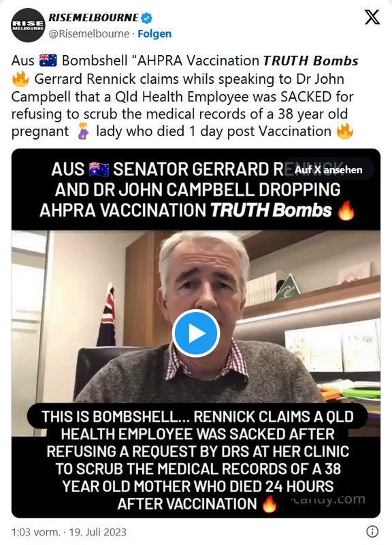Click the blue verified badge

[147, 18]
